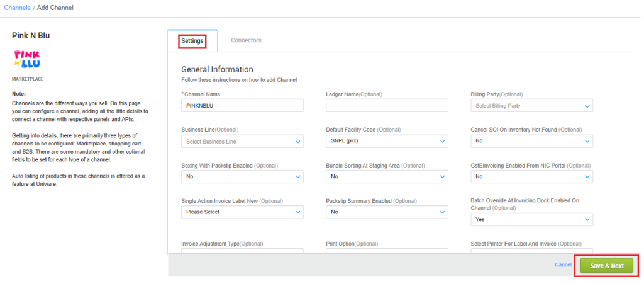Expand GstEInvoicing Enabled From NIC Portal dropdown
Image resolution: width=644 pixels, height=284 pixels.
[x=531, y=177]
